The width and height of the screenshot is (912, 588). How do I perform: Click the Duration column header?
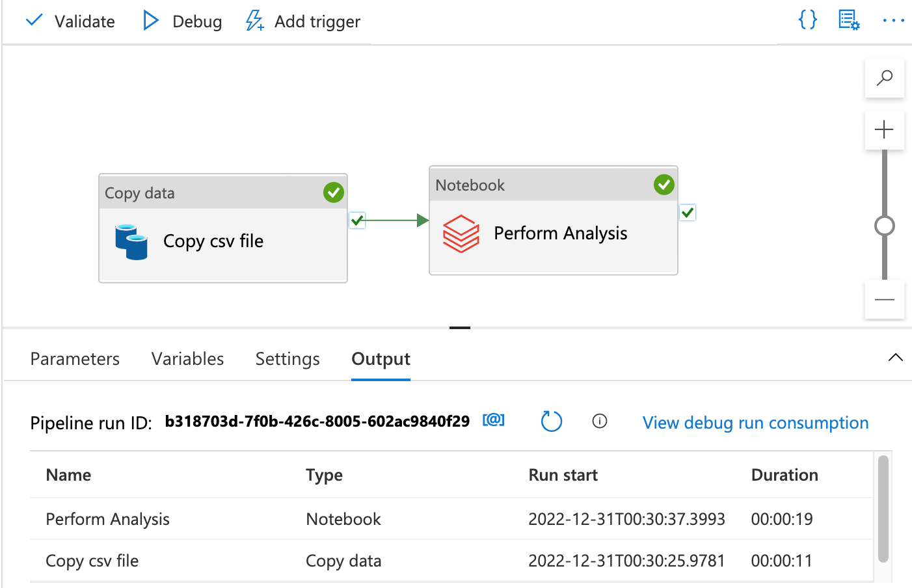pyautogui.click(x=785, y=475)
